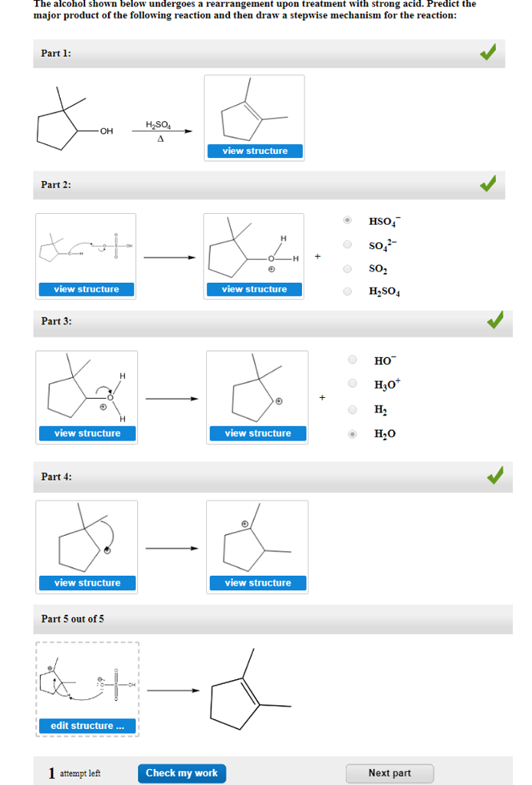This screenshot has height=785, width=532.
Task: View structure of Part 2 starting material
Action: tap(87, 289)
